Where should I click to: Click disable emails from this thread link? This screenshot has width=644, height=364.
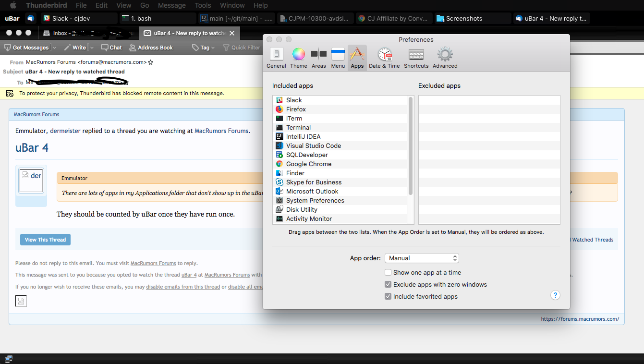[x=183, y=287]
